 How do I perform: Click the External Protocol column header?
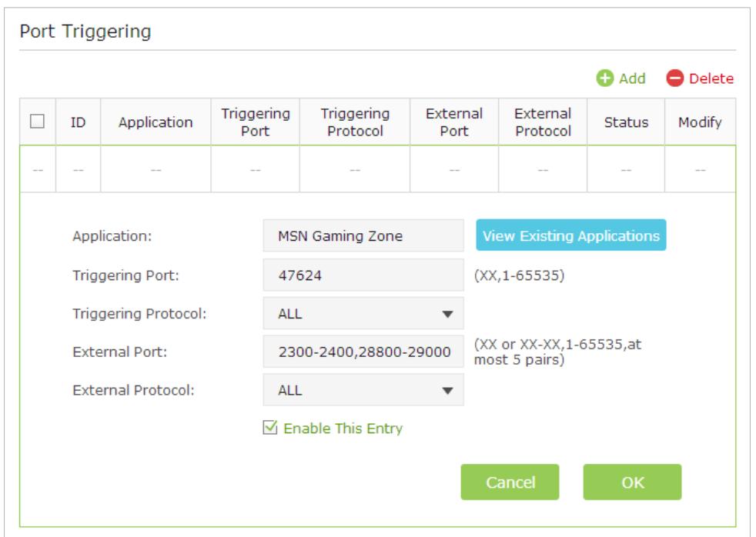pyautogui.click(x=543, y=122)
